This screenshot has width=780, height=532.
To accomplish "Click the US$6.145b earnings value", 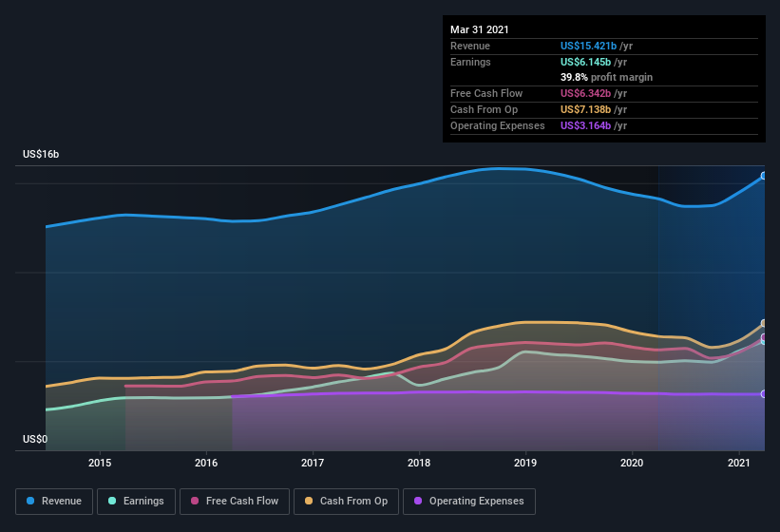I will 585,62.
